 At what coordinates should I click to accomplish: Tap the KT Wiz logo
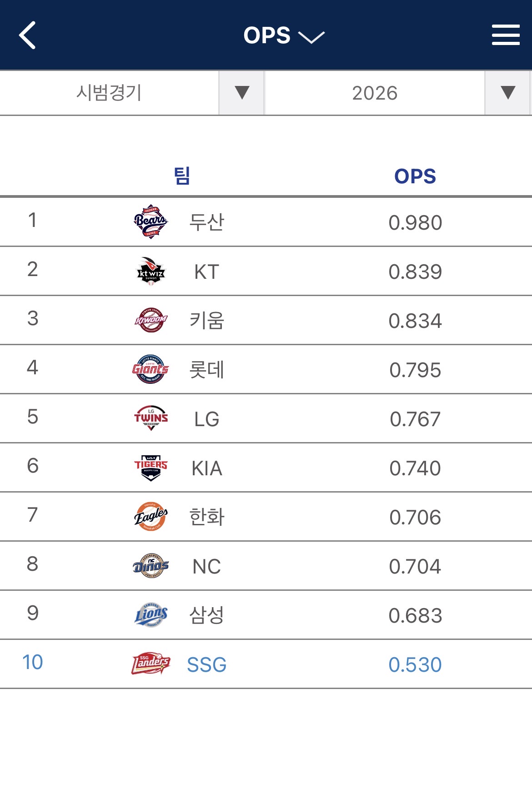(x=151, y=271)
